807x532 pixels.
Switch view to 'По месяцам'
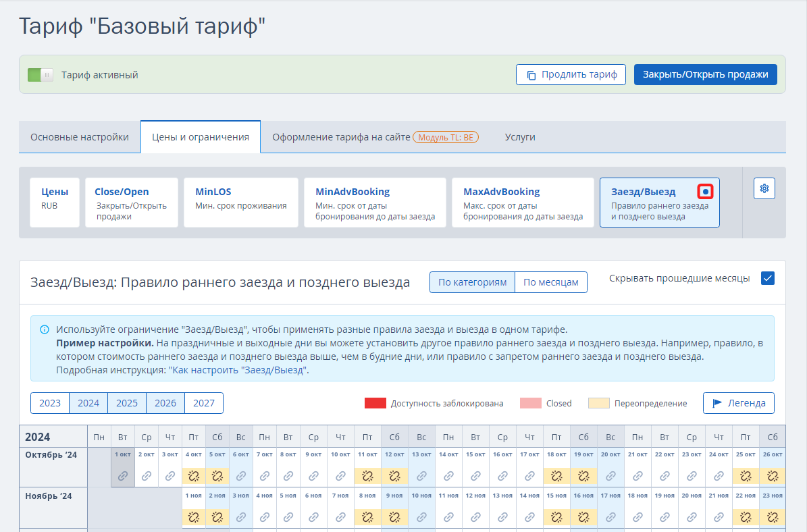coord(551,282)
